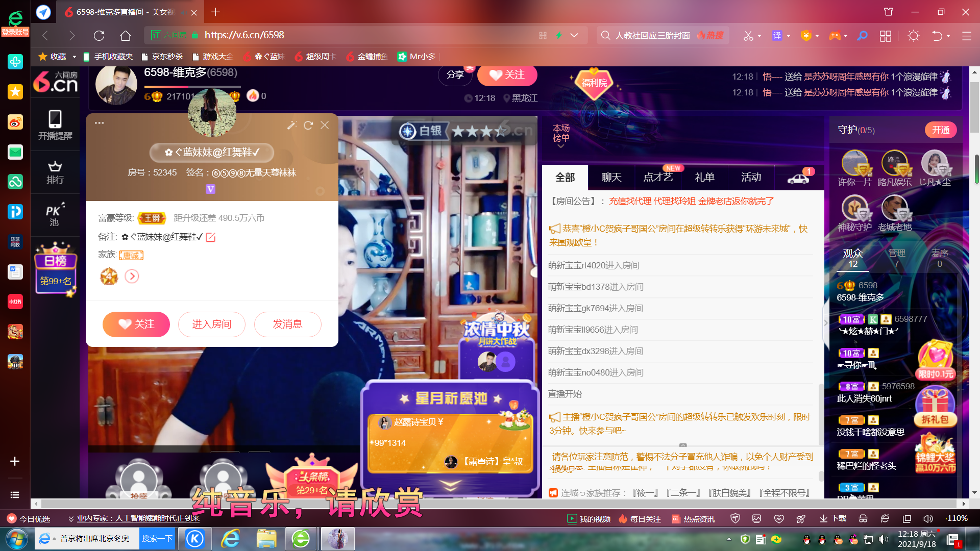The height and width of the screenshot is (551, 980).
Task: Follow the streamer via top 关注 button
Action: (507, 76)
